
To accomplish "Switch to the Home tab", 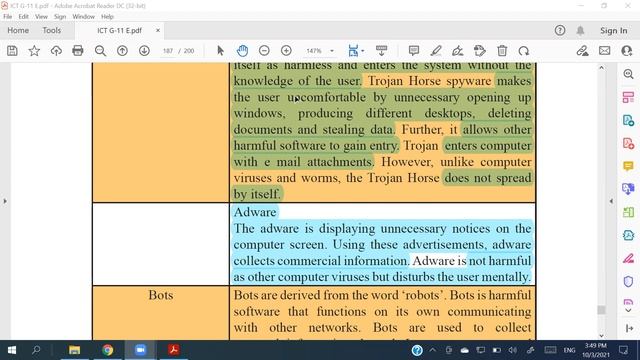I will point(18,31).
